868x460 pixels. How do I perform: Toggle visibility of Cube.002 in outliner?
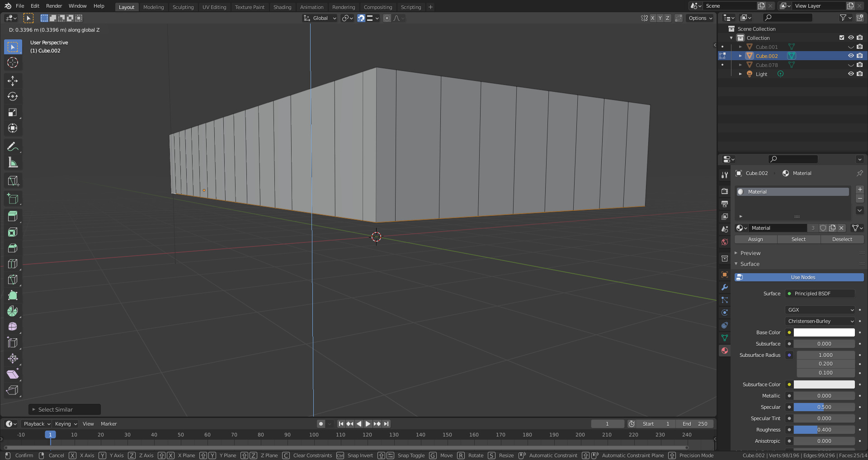[x=850, y=56]
